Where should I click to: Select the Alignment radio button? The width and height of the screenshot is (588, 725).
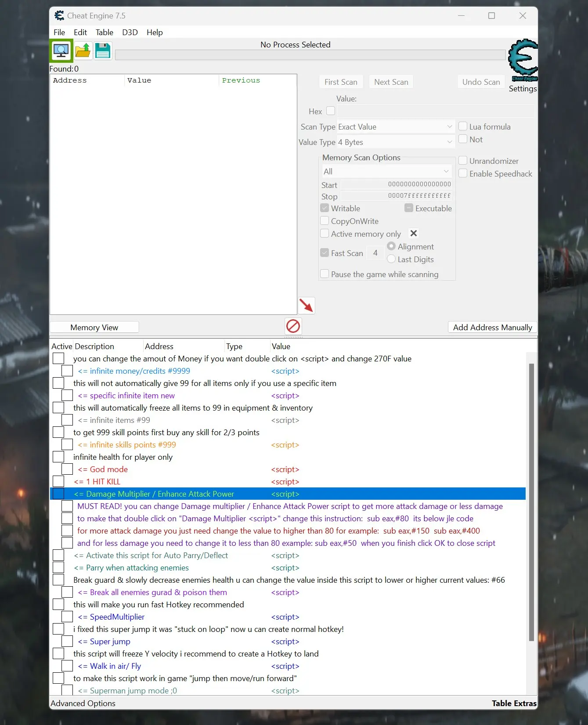point(391,246)
